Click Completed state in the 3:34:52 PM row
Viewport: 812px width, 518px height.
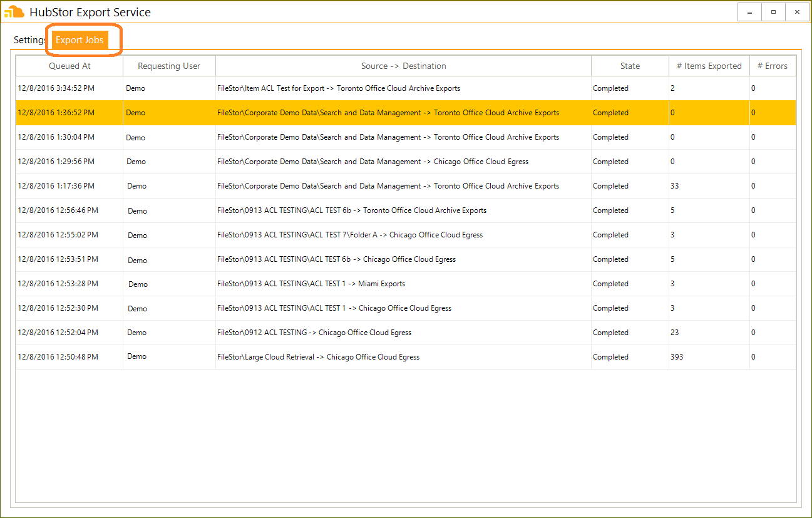click(x=610, y=88)
